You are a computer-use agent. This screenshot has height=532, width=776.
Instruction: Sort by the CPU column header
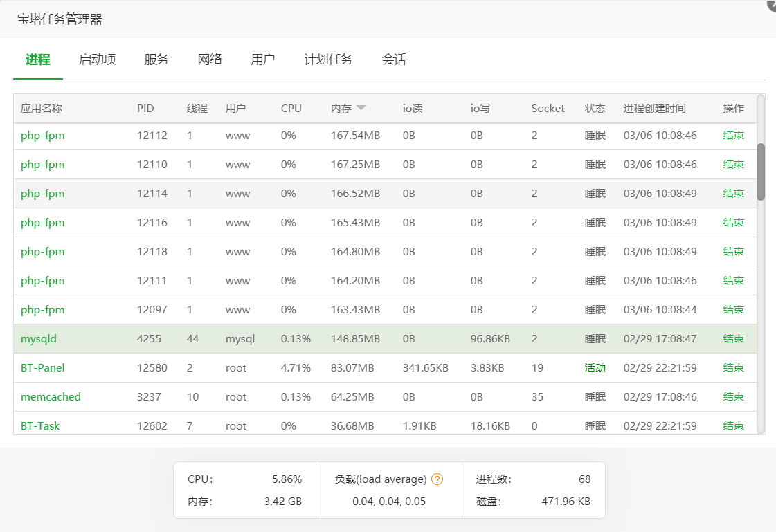pos(291,109)
